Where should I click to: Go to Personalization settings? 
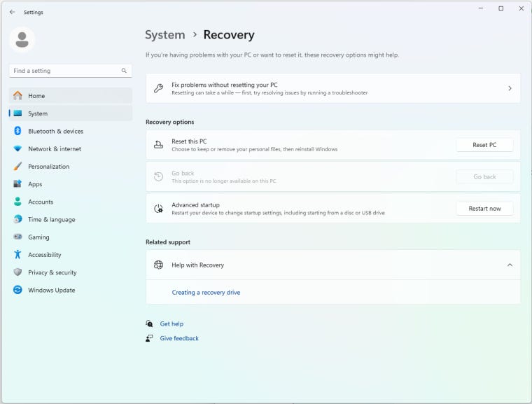(48, 167)
